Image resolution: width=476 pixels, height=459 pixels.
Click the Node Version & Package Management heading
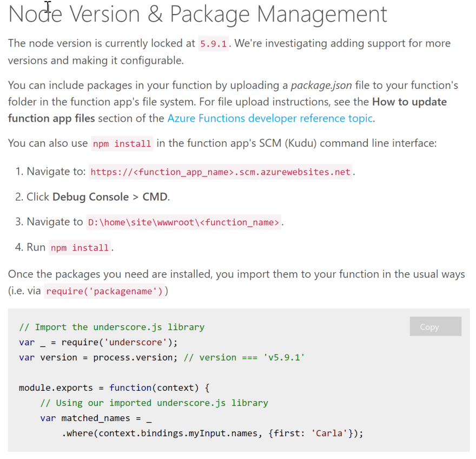[x=198, y=15]
